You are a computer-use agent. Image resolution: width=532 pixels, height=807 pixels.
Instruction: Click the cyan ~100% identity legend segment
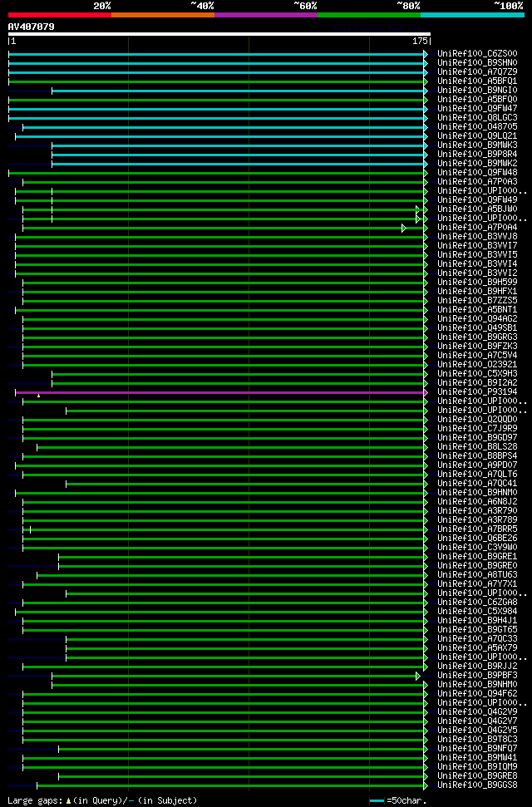point(472,15)
